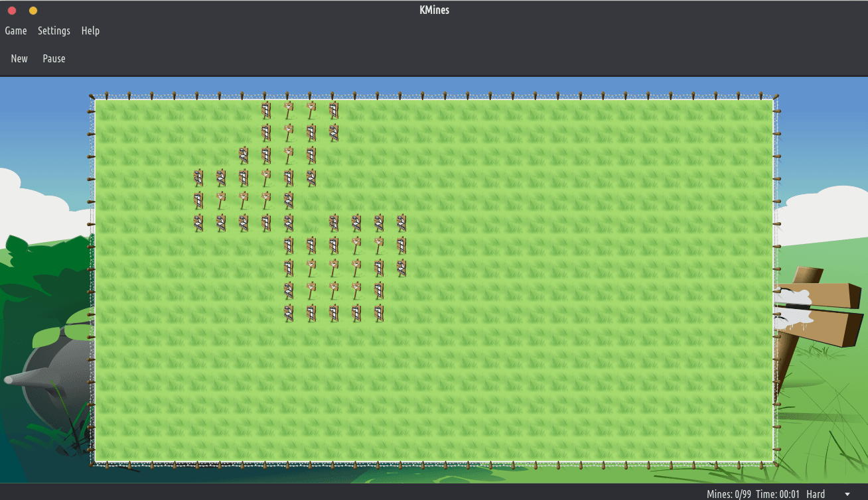Uncover the grass tile between two '2' signs

(x=311, y=222)
